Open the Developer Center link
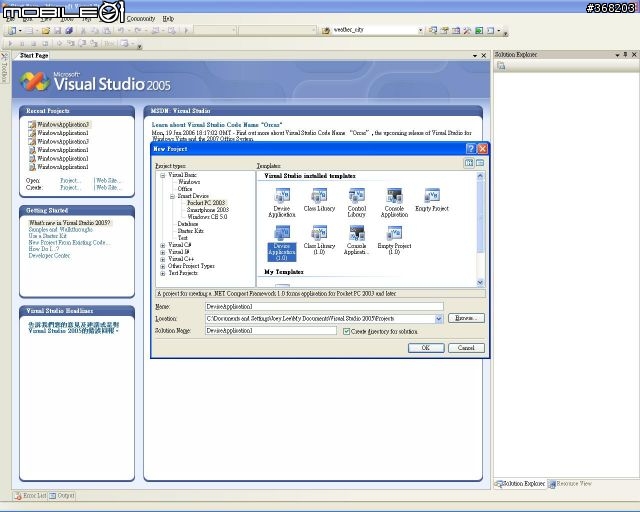Image resolution: width=640 pixels, height=512 pixels. (x=49, y=256)
